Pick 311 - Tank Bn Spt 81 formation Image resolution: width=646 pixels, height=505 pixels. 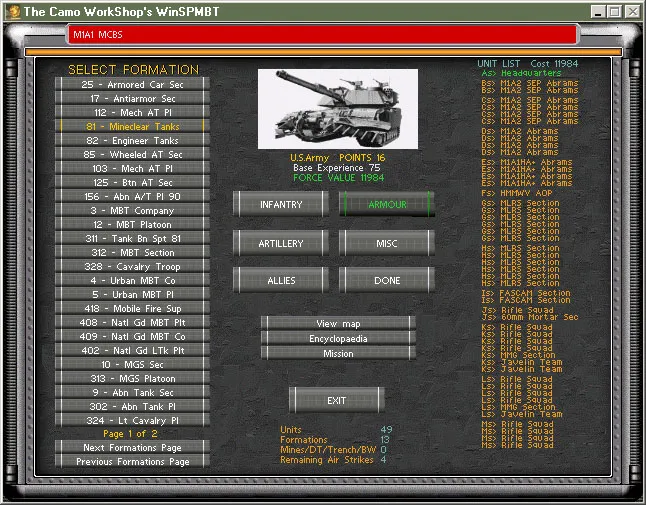coord(133,238)
